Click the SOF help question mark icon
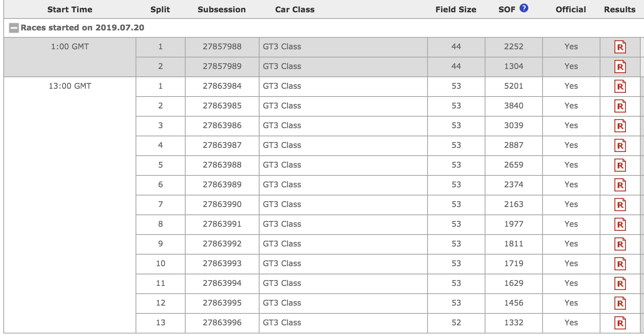The width and height of the screenshot is (644, 336). [x=524, y=8]
